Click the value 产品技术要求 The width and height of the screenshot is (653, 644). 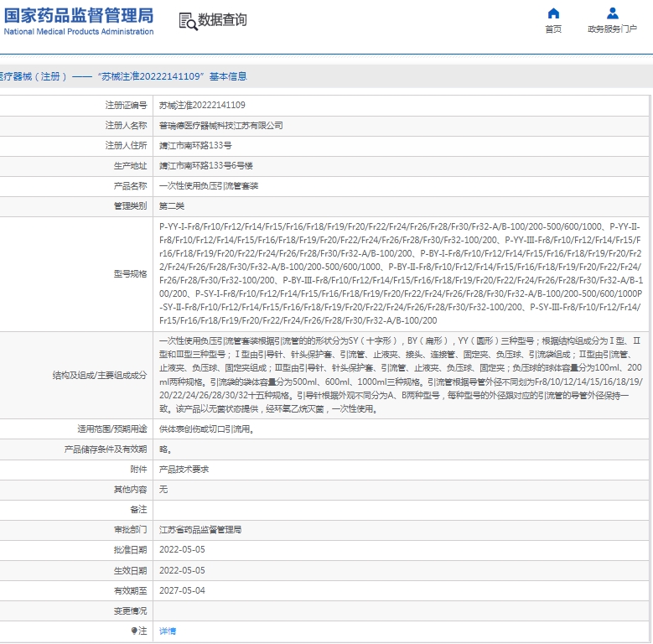(184, 470)
